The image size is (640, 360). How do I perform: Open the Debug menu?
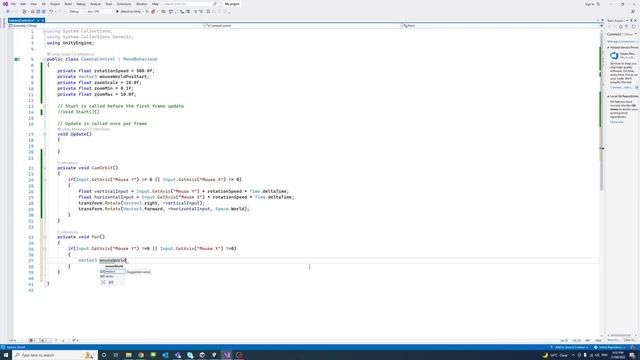coord(81,4)
